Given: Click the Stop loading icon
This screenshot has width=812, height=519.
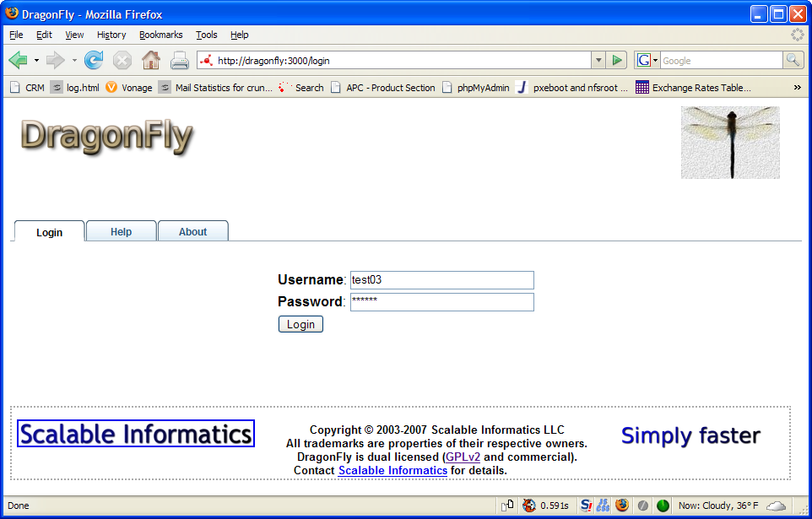Looking at the screenshot, I should [122, 61].
